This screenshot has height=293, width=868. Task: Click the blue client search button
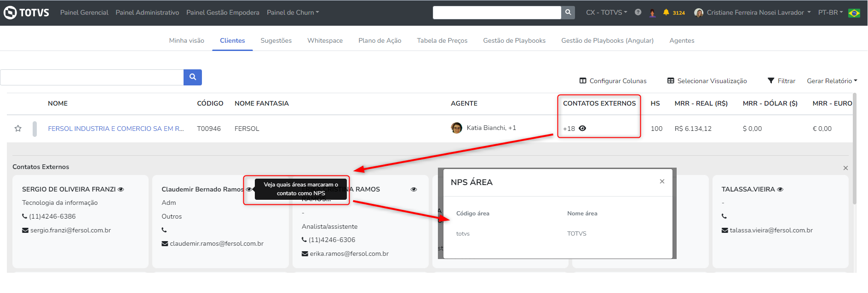(x=193, y=77)
